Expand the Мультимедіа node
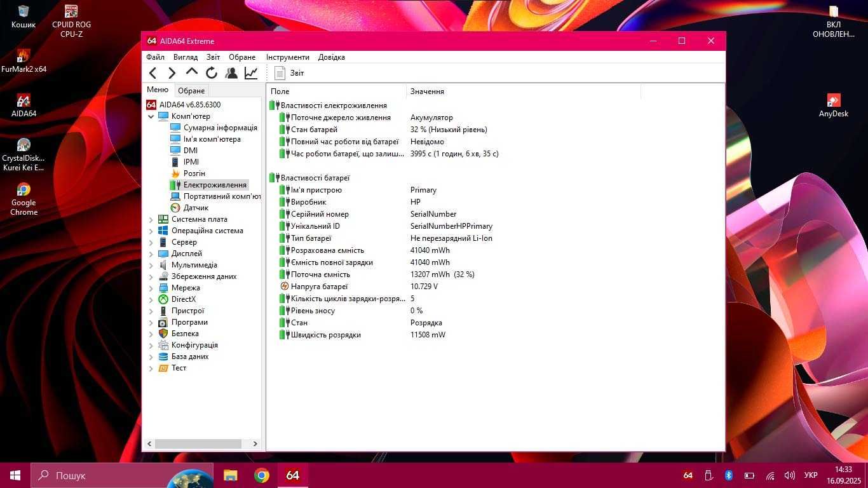 pos(151,265)
